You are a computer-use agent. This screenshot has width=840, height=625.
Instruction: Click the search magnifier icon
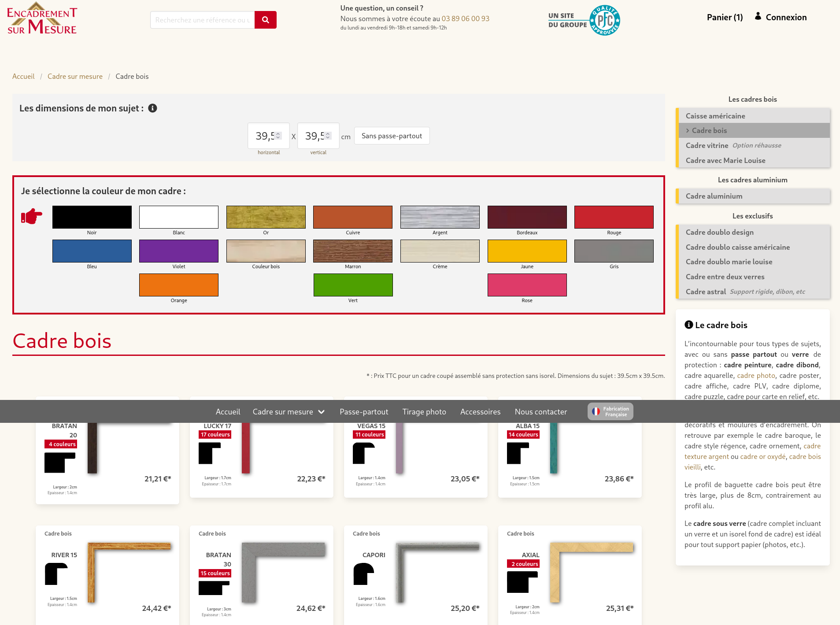point(265,20)
